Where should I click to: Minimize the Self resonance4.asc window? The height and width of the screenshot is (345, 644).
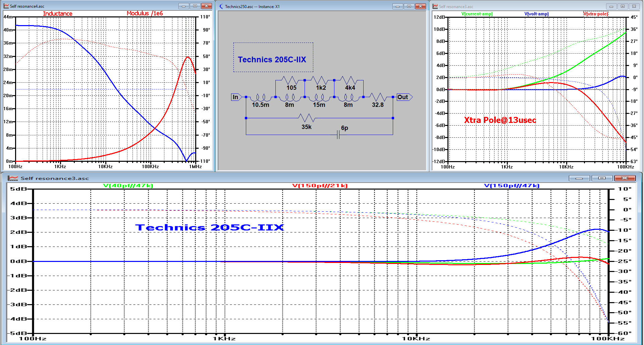tap(183, 6)
